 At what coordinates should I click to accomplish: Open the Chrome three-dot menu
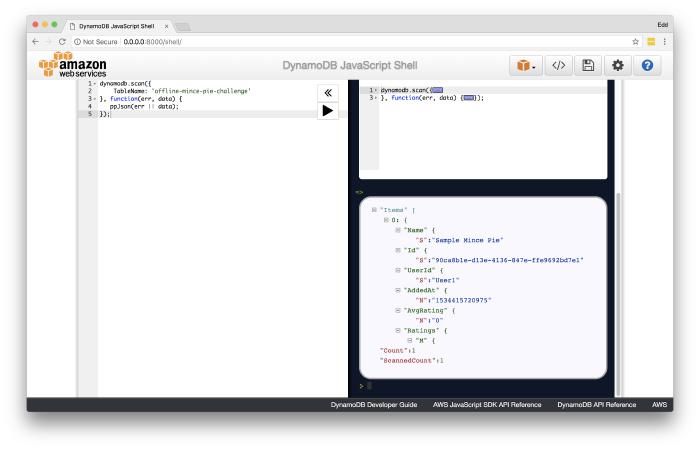tap(665, 42)
